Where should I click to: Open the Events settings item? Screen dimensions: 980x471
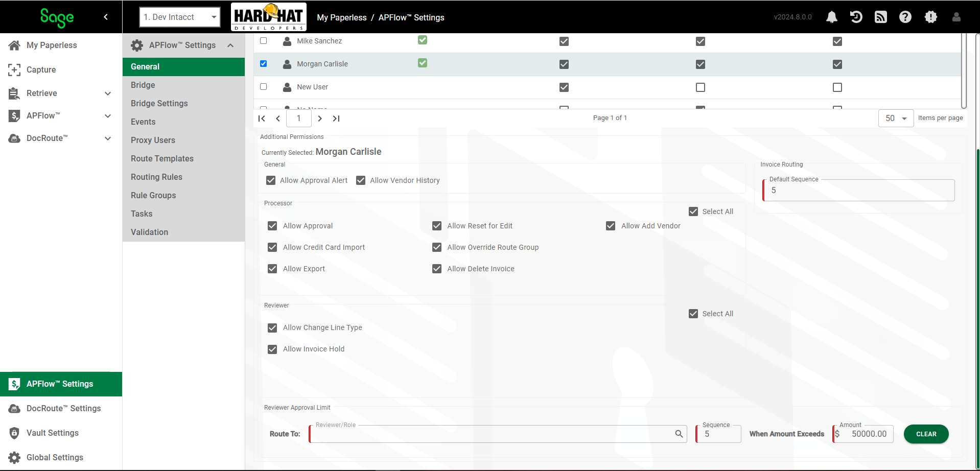click(x=183, y=122)
